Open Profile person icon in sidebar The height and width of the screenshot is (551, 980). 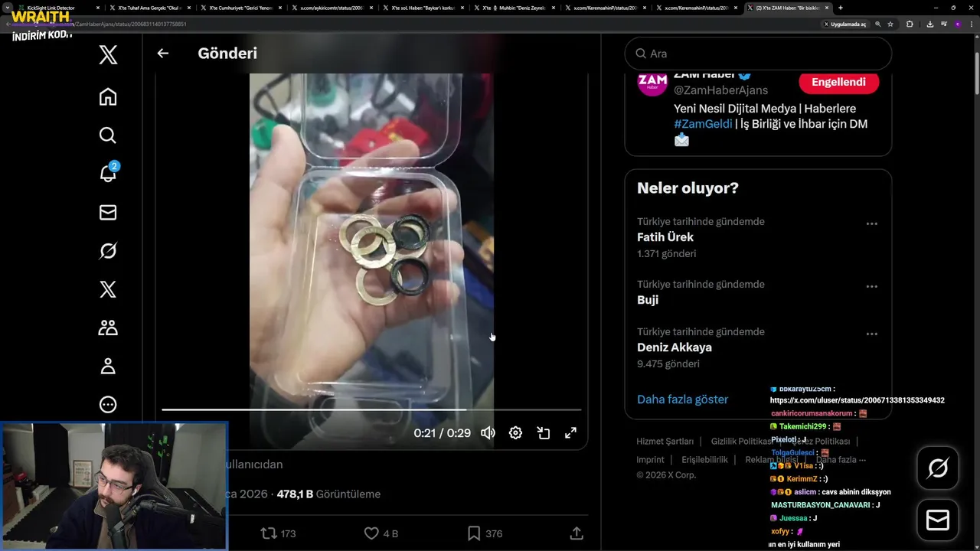108,366
